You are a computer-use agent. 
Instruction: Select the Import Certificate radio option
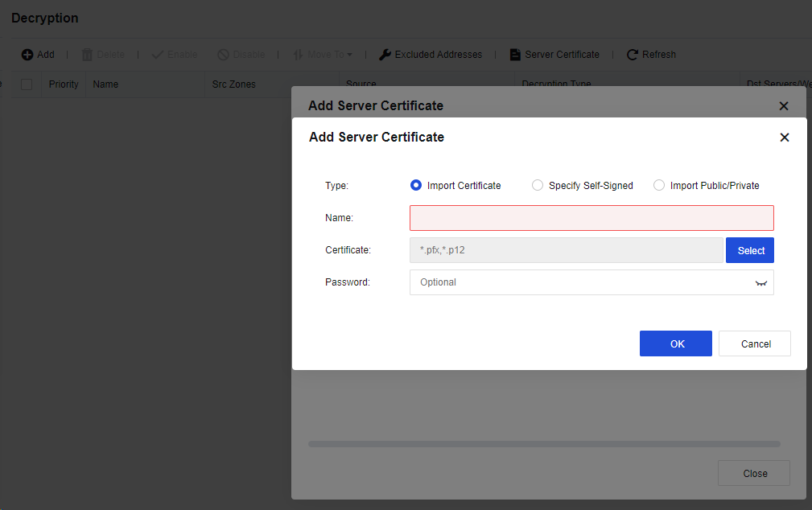pyautogui.click(x=416, y=185)
